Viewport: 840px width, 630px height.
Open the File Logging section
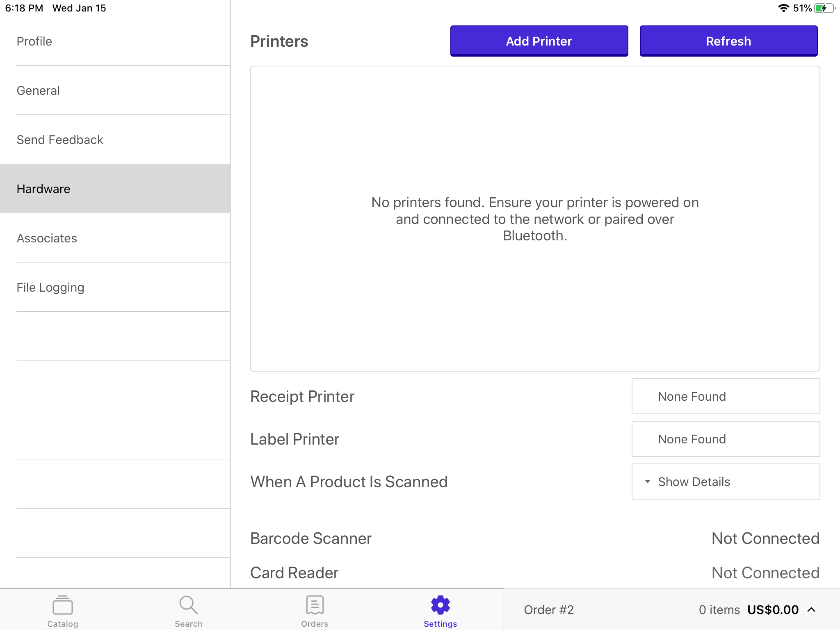click(x=115, y=287)
